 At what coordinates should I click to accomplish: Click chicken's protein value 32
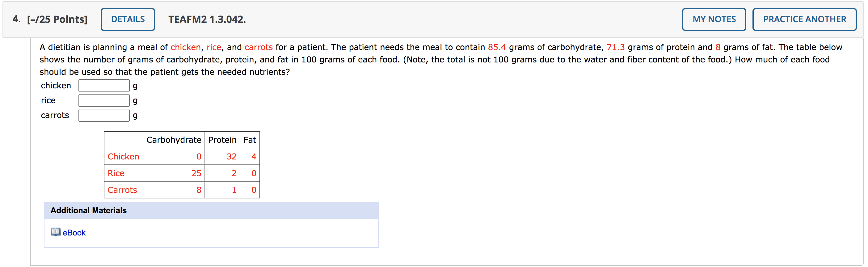pyautogui.click(x=231, y=156)
